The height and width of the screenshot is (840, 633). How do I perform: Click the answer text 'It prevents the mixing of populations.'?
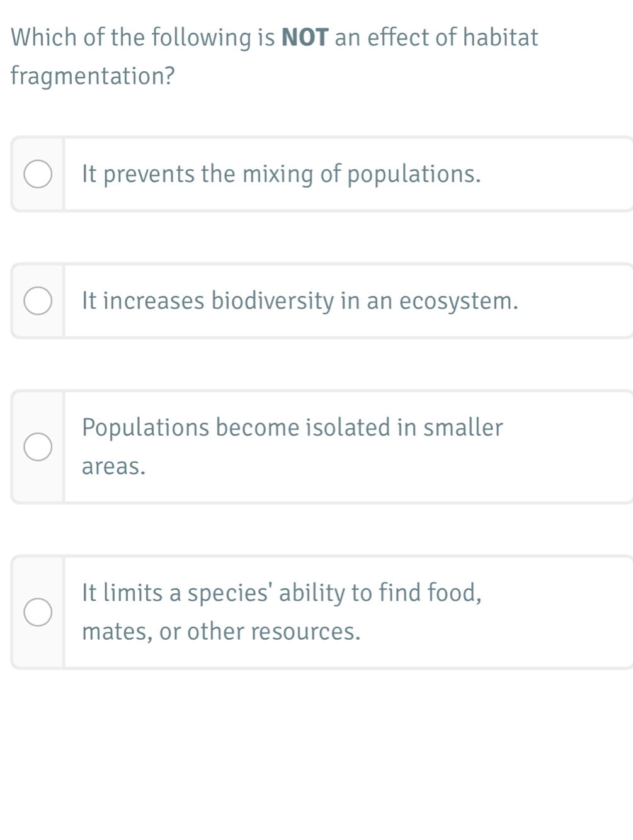click(281, 174)
